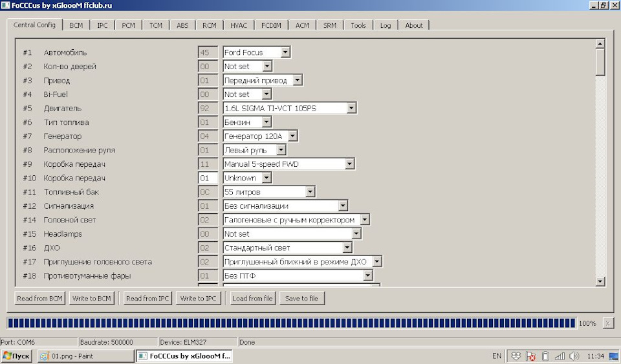Click Load from file button
The image size is (621, 364).
(x=253, y=298)
